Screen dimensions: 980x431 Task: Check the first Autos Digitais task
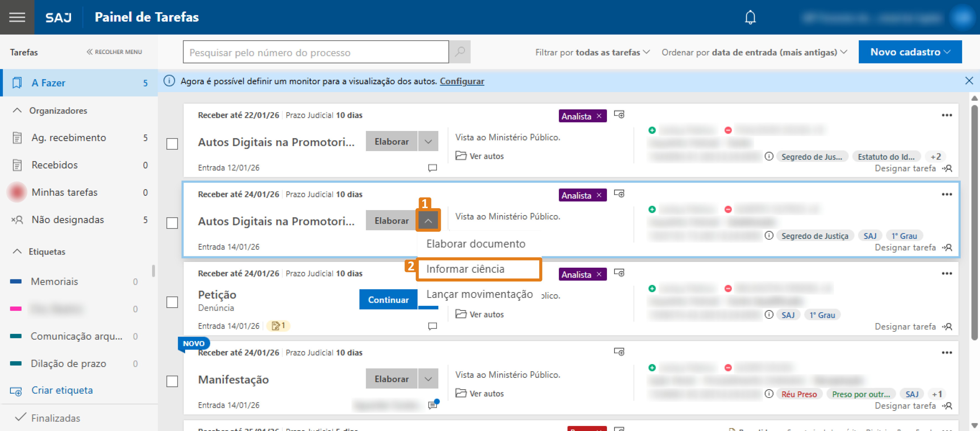[x=172, y=144]
